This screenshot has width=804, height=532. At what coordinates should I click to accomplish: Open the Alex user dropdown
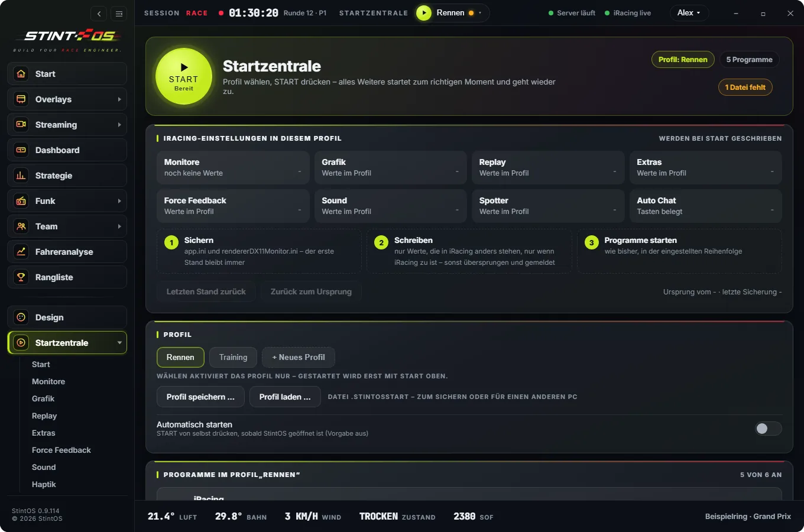(689, 13)
